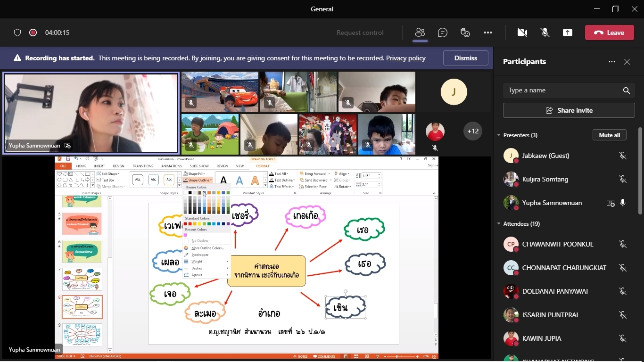Mute Yupha Samnownuan's microphone in list
Image resolution: width=644 pixels, height=362 pixels.
623,203
